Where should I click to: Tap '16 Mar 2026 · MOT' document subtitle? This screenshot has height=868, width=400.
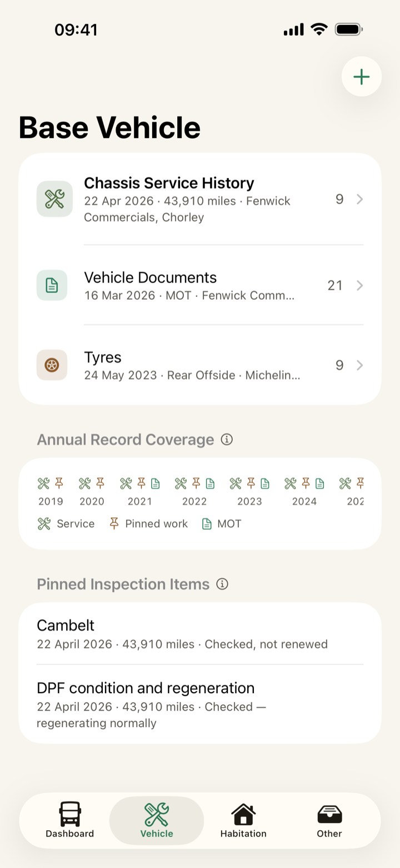click(137, 295)
